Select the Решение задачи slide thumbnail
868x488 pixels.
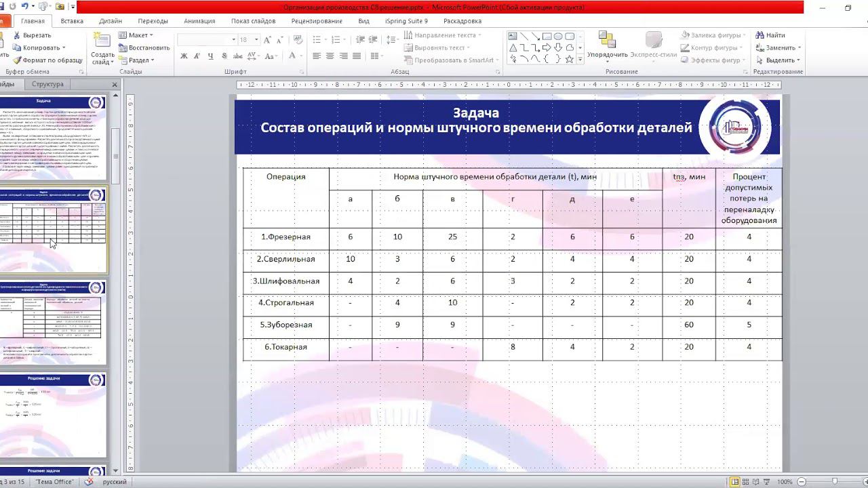(x=53, y=415)
